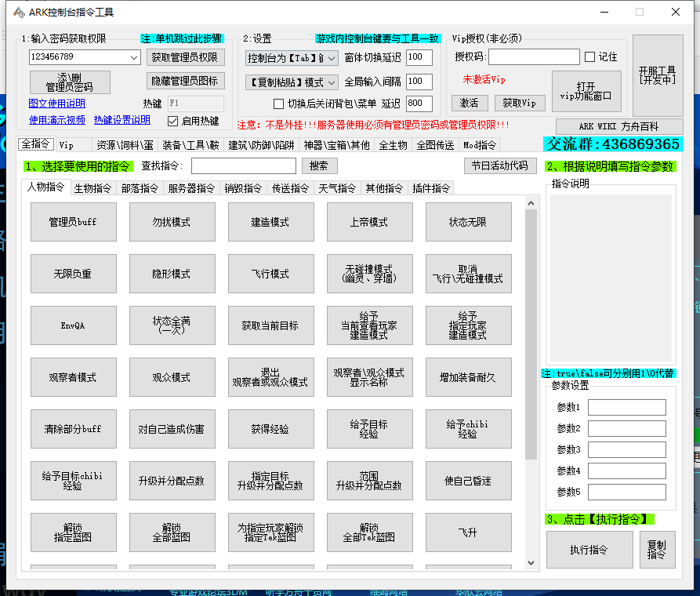
Task: Click the 状态无限 command button
Action: 468,222
